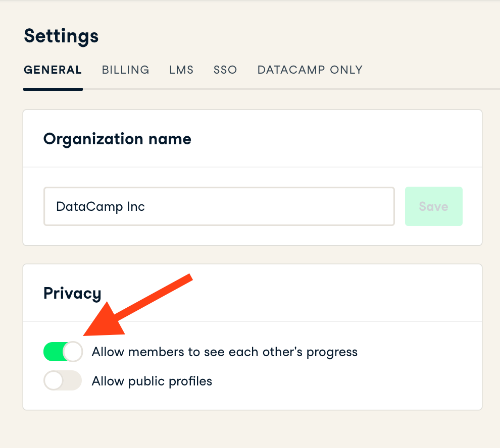Click the GENERAL tab
Image resolution: width=500 pixels, height=448 pixels.
coord(53,70)
